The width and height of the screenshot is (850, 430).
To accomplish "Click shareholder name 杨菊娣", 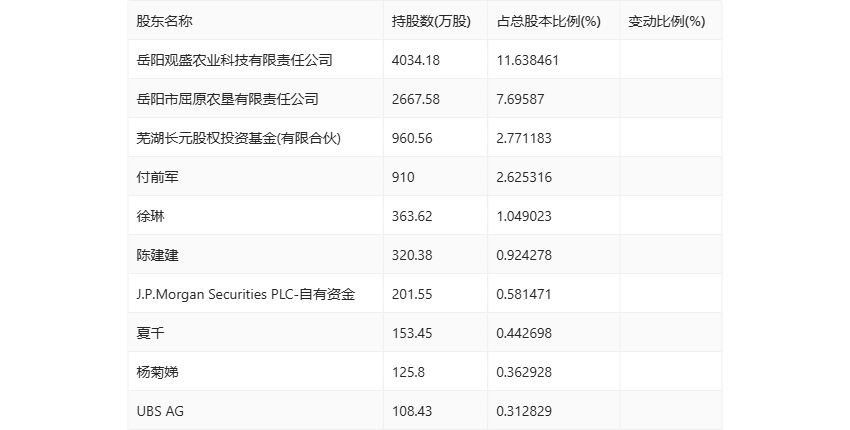I will coord(157,372).
